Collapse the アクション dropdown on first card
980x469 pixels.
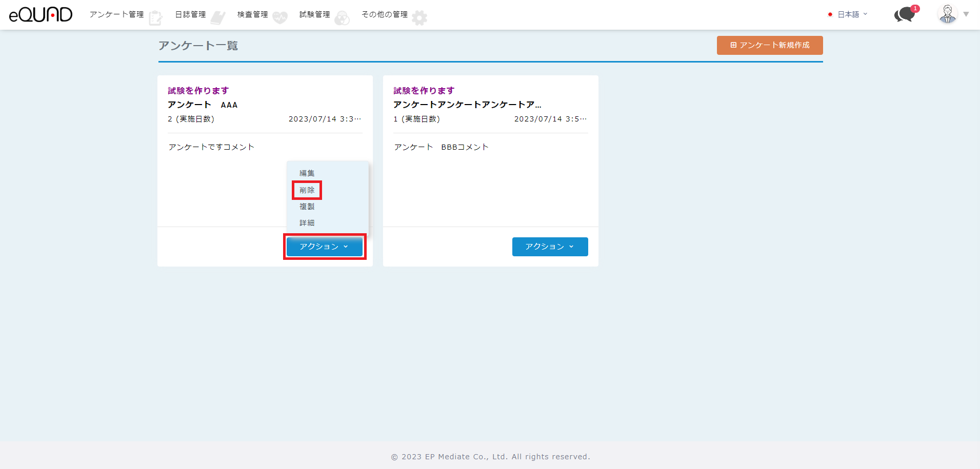click(324, 247)
